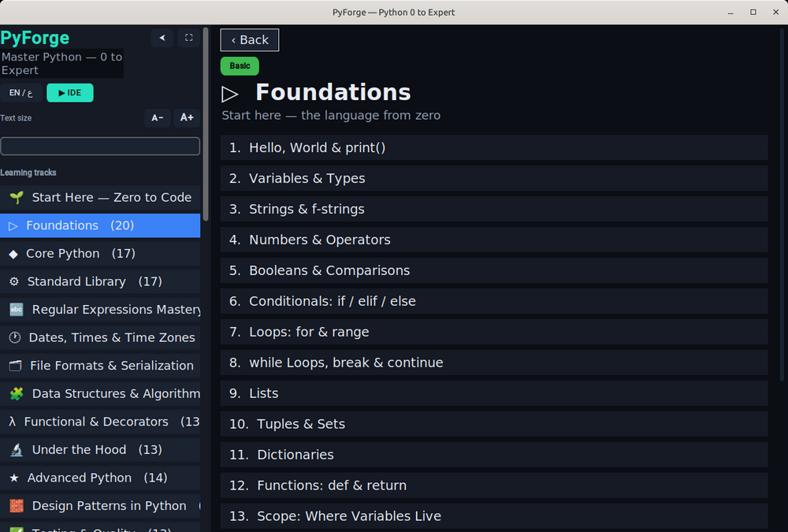788x532 pixels.
Task: Decrease text size with A- button
Action: click(158, 117)
